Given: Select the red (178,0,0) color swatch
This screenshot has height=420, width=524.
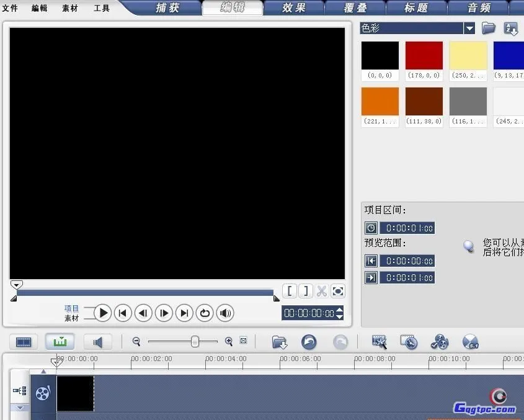Looking at the screenshot, I should click(424, 56).
